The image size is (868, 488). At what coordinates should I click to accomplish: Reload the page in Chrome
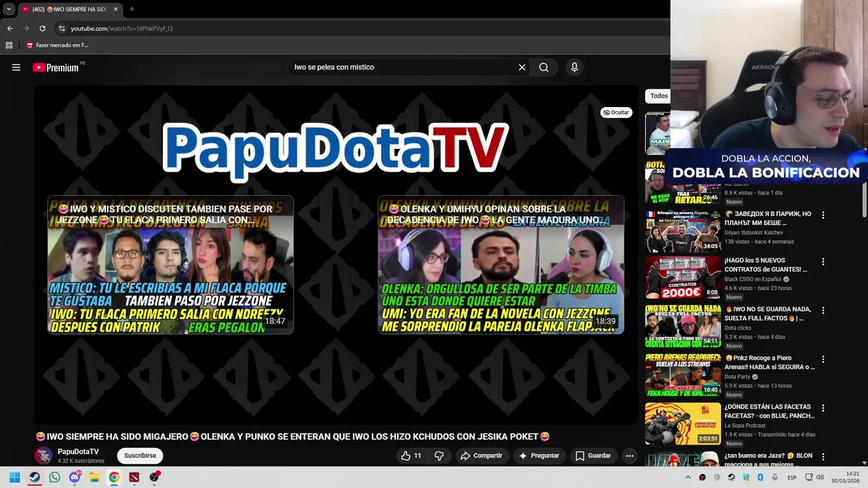pyautogui.click(x=42, y=28)
